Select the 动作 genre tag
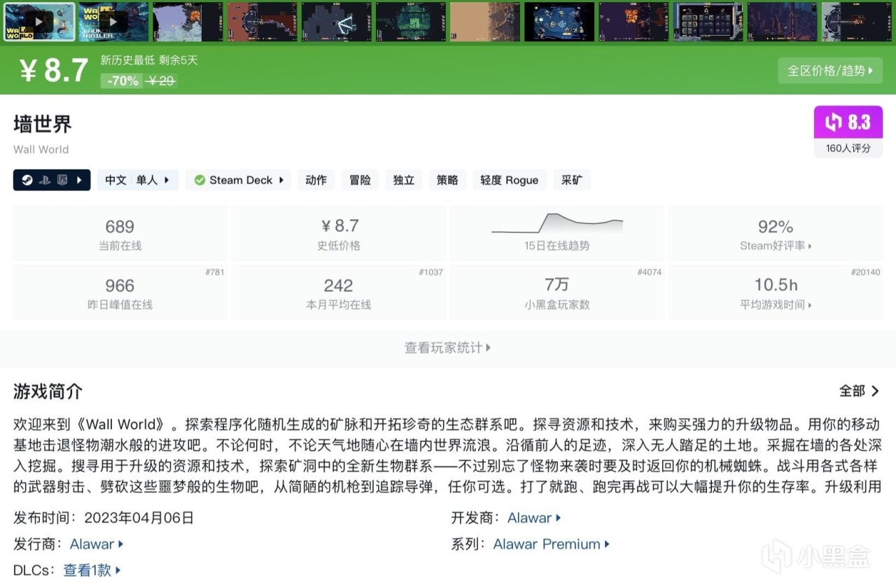The width and height of the screenshot is (896, 588). coord(316,180)
